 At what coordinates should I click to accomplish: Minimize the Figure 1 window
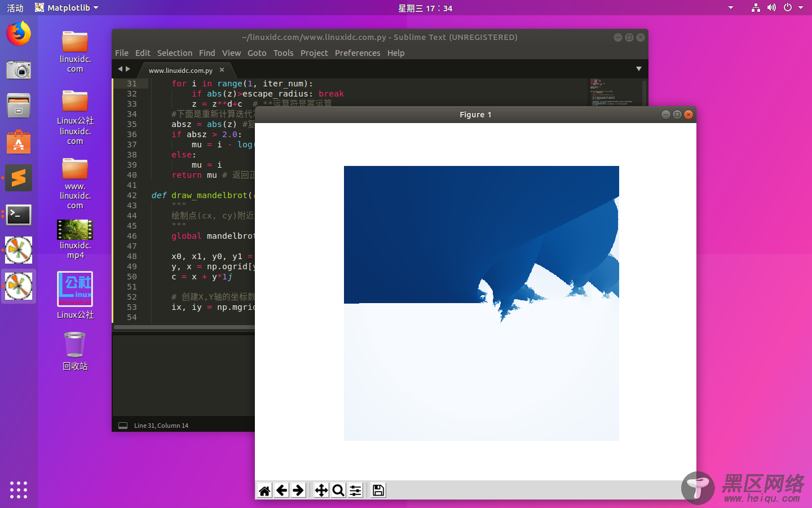665,115
